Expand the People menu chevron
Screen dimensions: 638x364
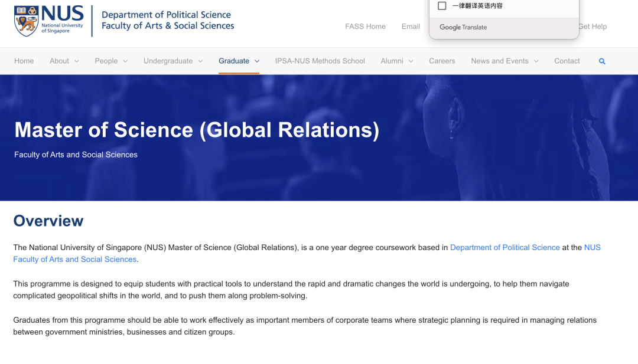pos(125,61)
